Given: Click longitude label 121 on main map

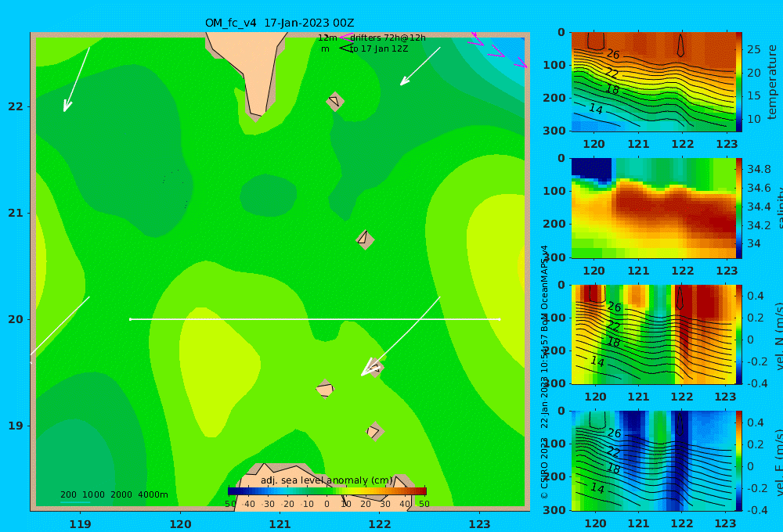Looking at the screenshot, I should click(280, 524).
